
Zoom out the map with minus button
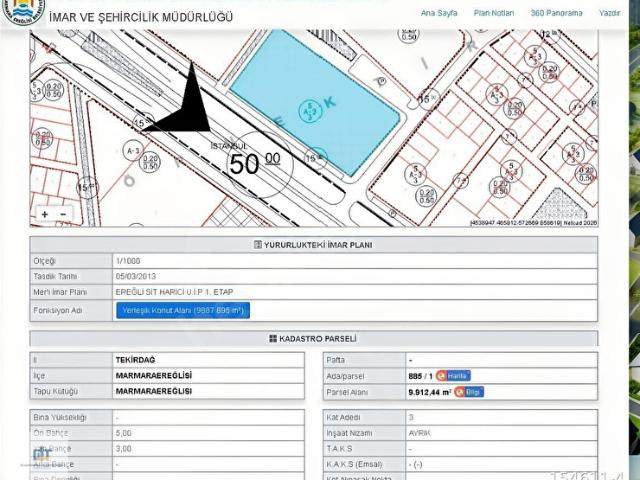point(63,214)
